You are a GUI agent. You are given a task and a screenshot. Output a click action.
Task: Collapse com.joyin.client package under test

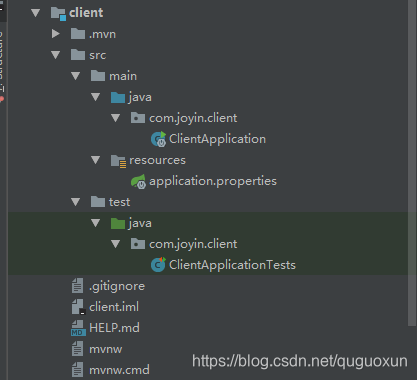(x=115, y=244)
